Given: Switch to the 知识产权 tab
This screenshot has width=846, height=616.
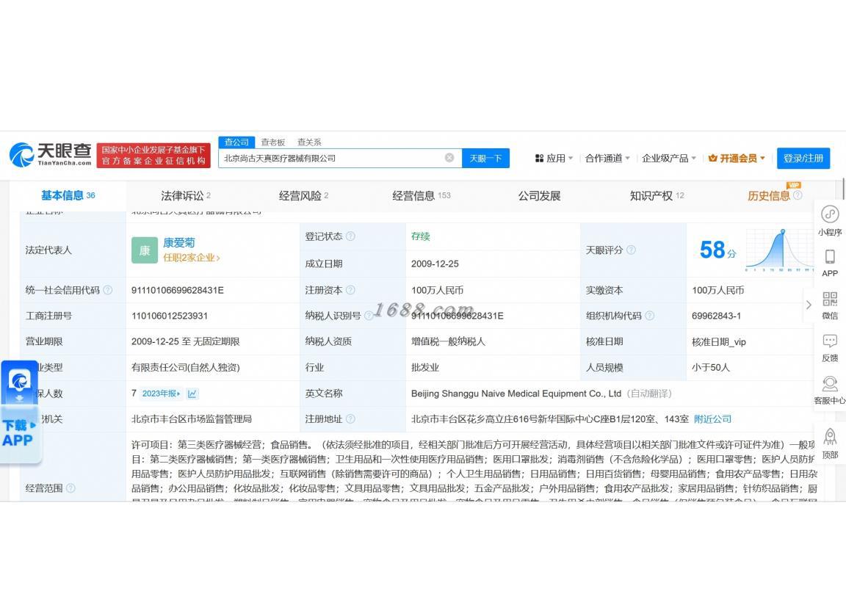Looking at the screenshot, I should coord(657,195).
